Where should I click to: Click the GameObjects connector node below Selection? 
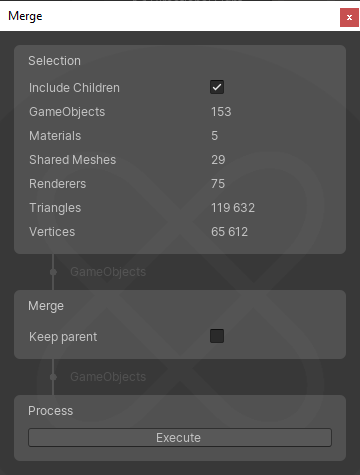pos(53,272)
